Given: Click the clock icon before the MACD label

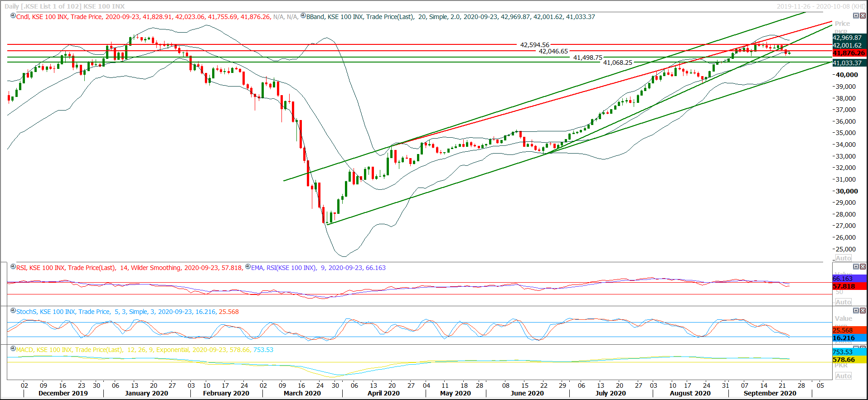Looking at the screenshot, I should pyautogui.click(x=13, y=349).
